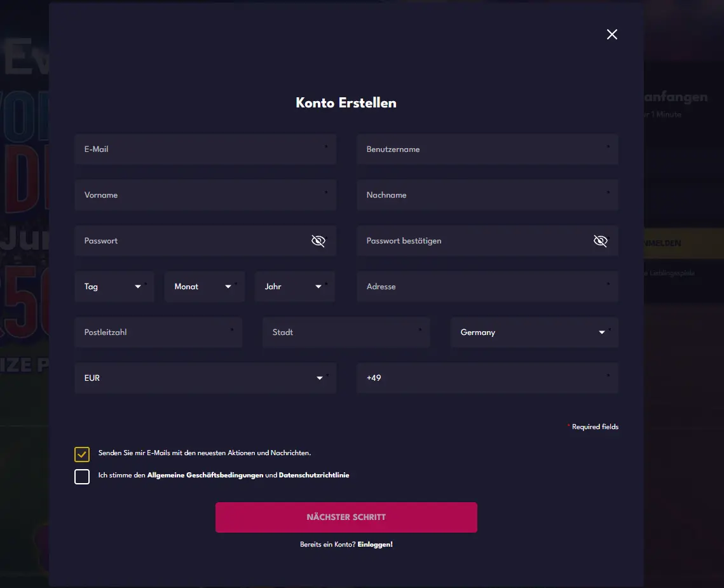Focus the Benutzername field
The height and width of the screenshot is (588, 724).
pyautogui.click(x=487, y=149)
